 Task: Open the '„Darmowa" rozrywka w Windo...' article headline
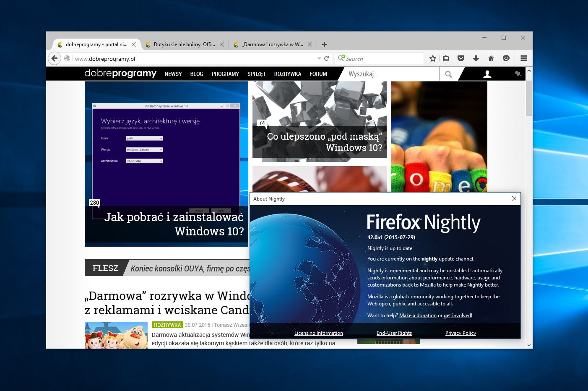167,302
